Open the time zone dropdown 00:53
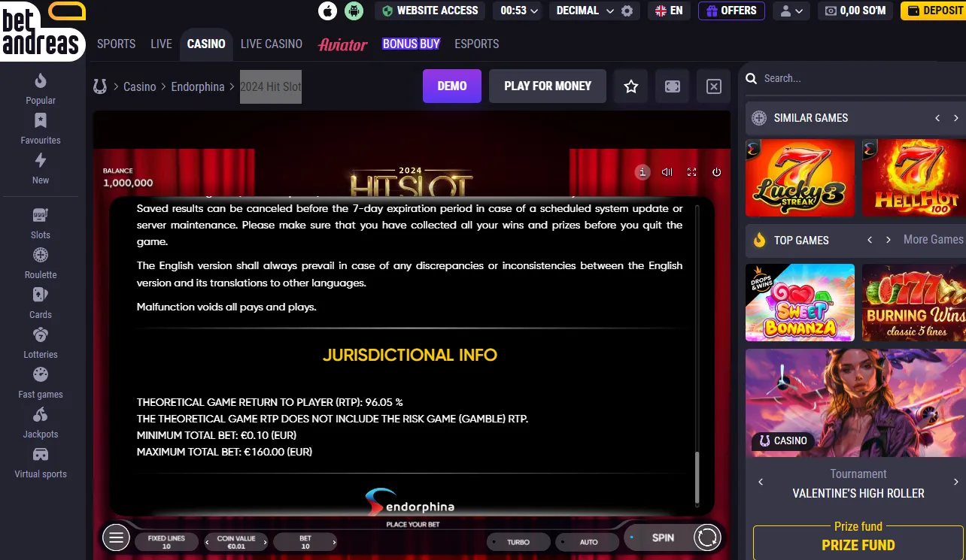966x560 pixels. point(519,11)
